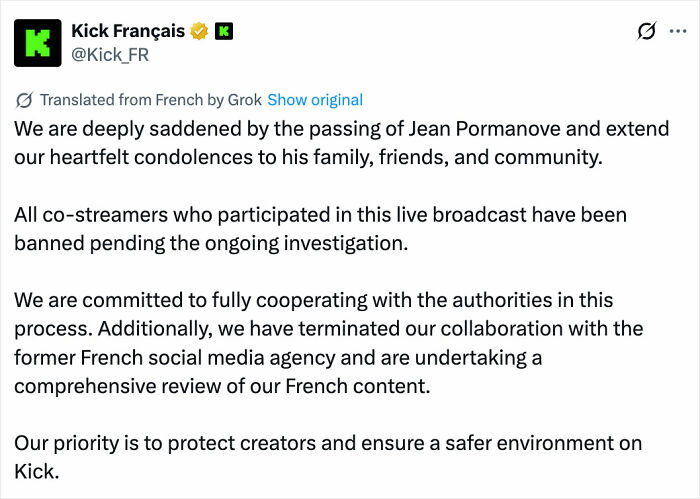Click the gold verified badge

coord(199,31)
